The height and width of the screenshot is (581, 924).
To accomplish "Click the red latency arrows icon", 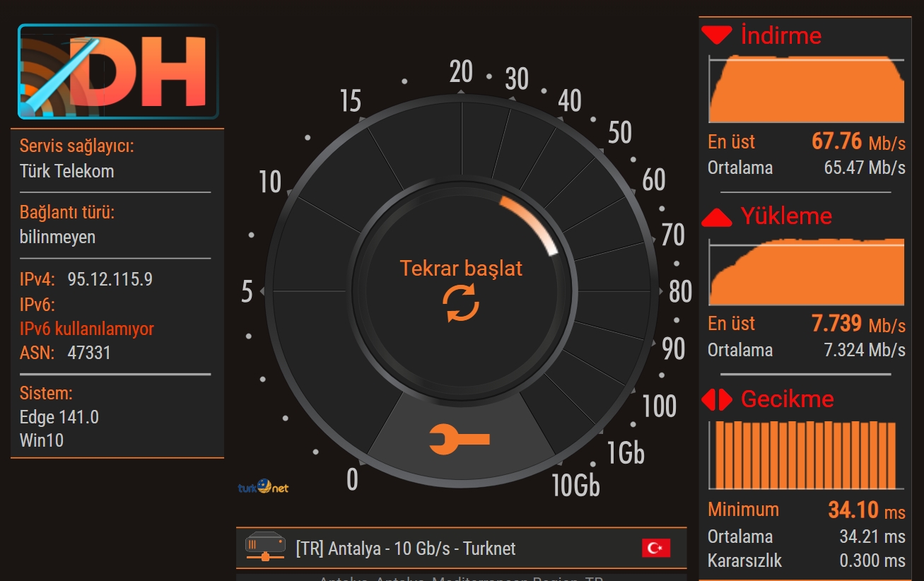I will tap(717, 400).
